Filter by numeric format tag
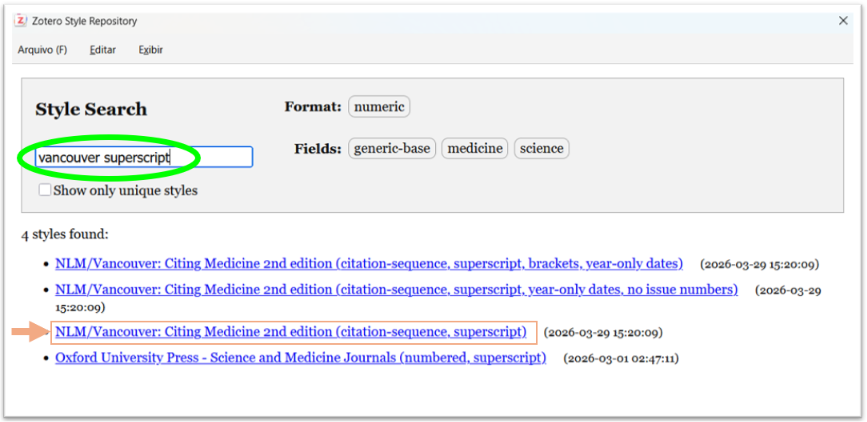Viewport: 867px width, 422px height. click(x=379, y=107)
